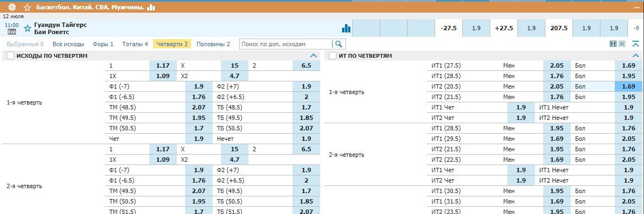Choose 2nd quarter Ф1 (-6.5) odds 1.76
Image resolution: width=644 pixels, height=214 pixels.
[199, 181]
